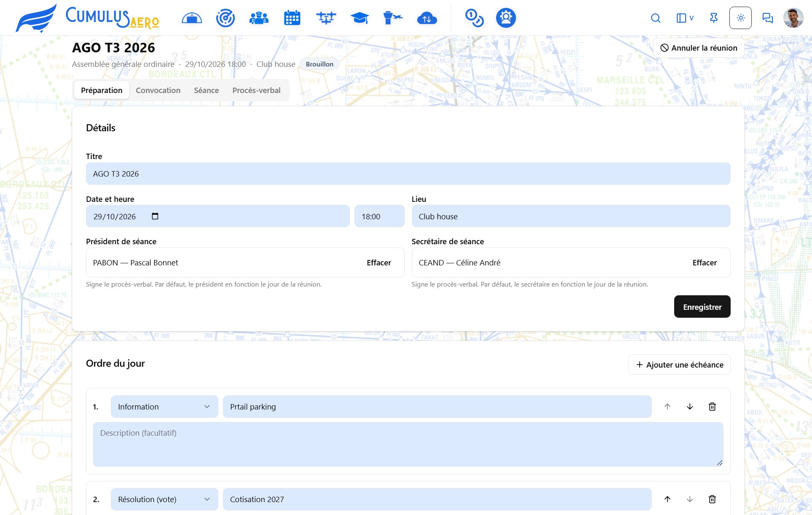Switch to the Procès-verbal tab
The height and width of the screenshot is (515, 812).
(257, 90)
